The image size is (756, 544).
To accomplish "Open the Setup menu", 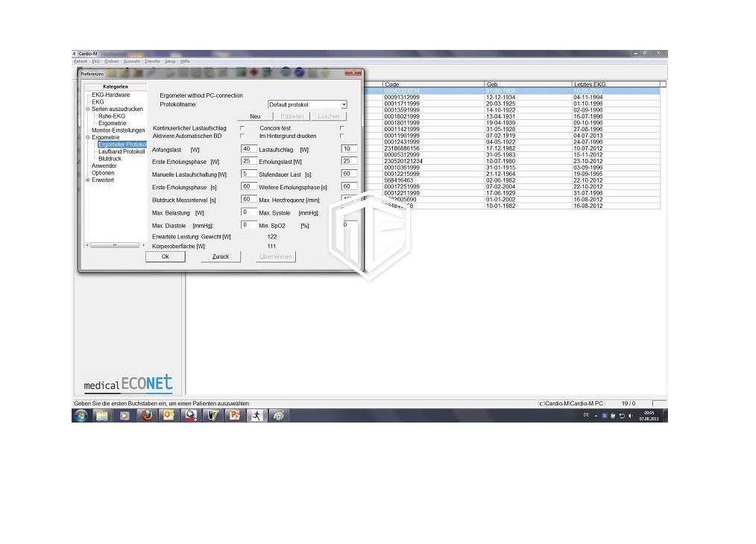I will click(170, 61).
